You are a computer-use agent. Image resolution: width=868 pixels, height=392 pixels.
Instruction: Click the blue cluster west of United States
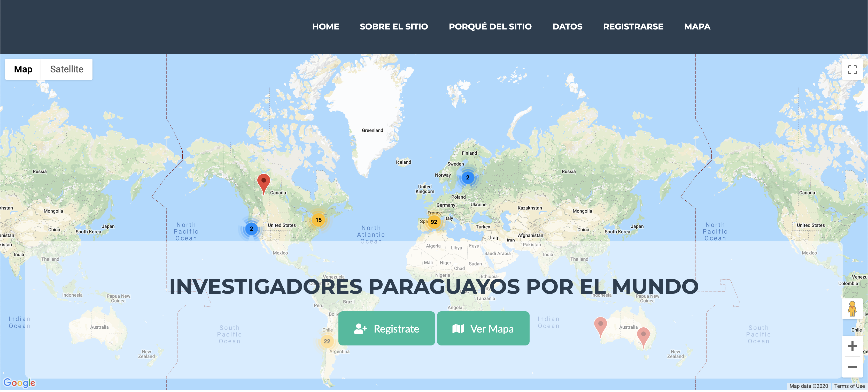pyautogui.click(x=251, y=229)
